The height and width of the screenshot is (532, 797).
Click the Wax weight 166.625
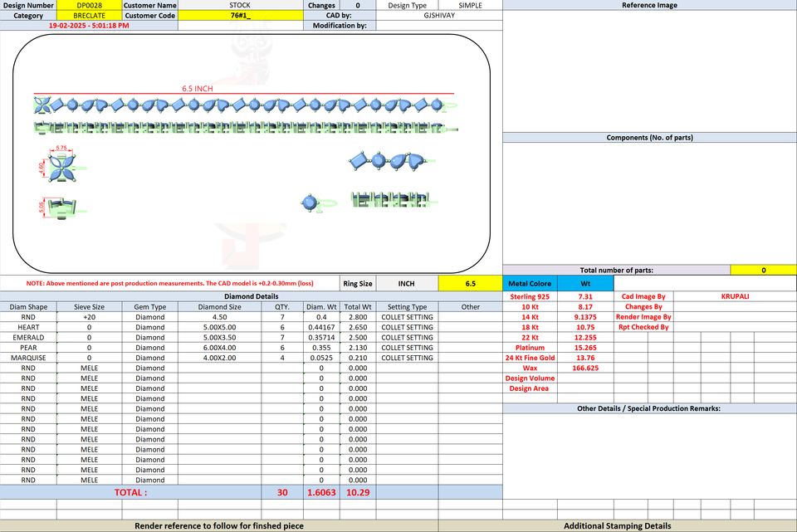[x=585, y=368]
